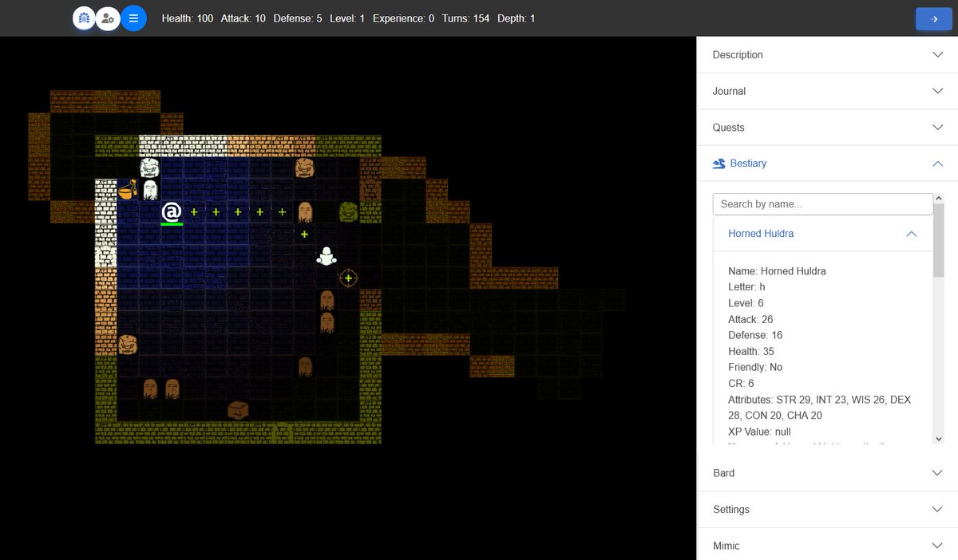This screenshot has height=560, width=958.
Task: Click the orange bucket item on the map
Action: click(127, 190)
